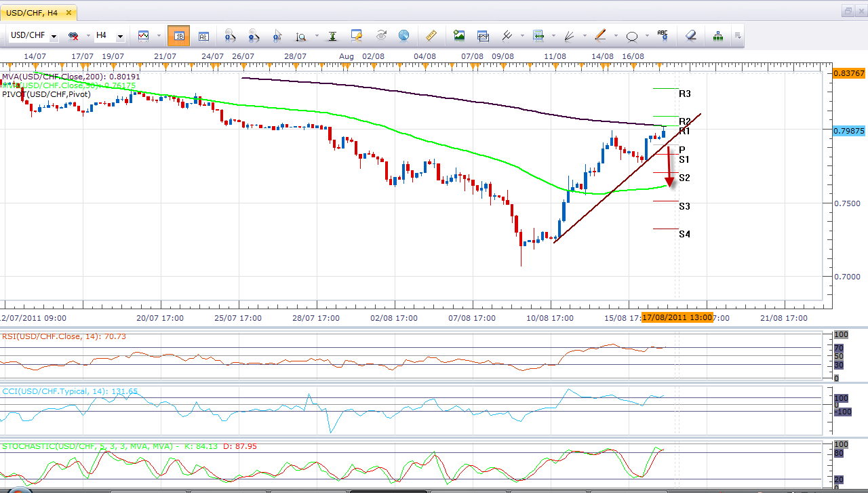Screen dimensions: 868x493
Task: Click the 17/08/2011 13:00 time marker
Action: (x=677, y=317)
